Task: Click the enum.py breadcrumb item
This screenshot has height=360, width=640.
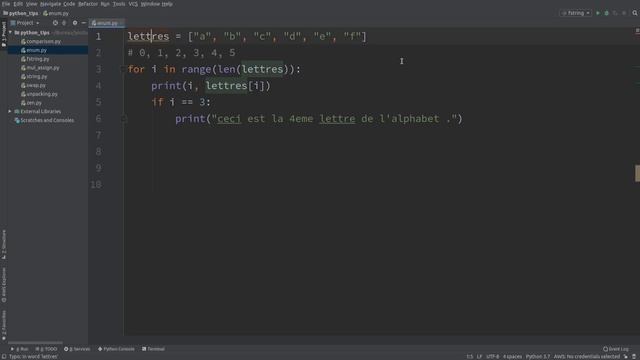Action: (56, 13)
